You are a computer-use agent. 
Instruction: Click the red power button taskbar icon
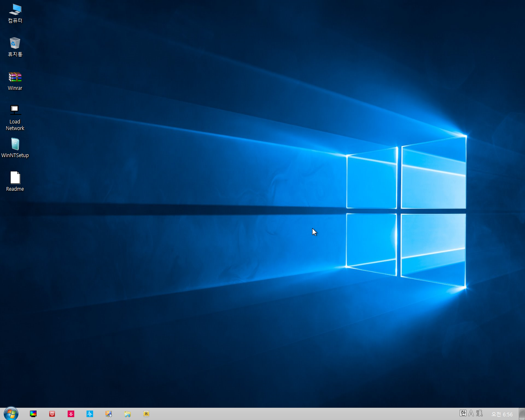52,414
